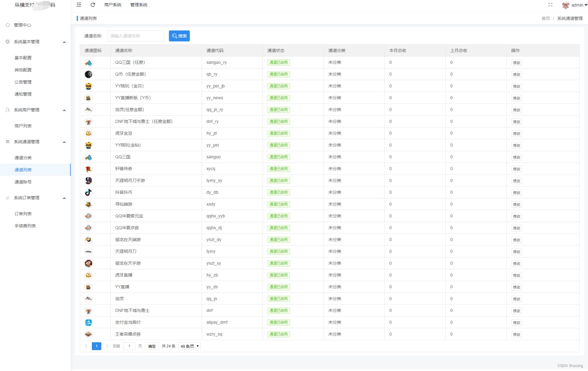Click the channel icon in the Q币 row
The image size is (588, 371).
88,74
